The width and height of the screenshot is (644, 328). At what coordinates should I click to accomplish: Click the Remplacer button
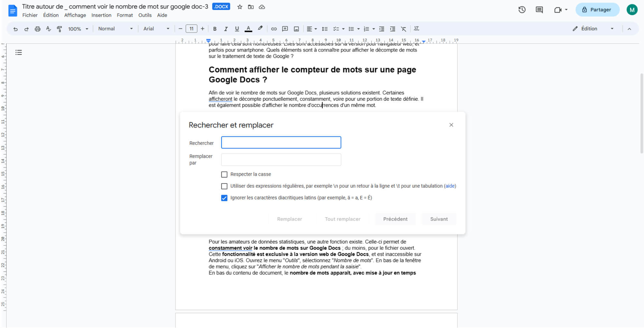click(x=289, y=219)
